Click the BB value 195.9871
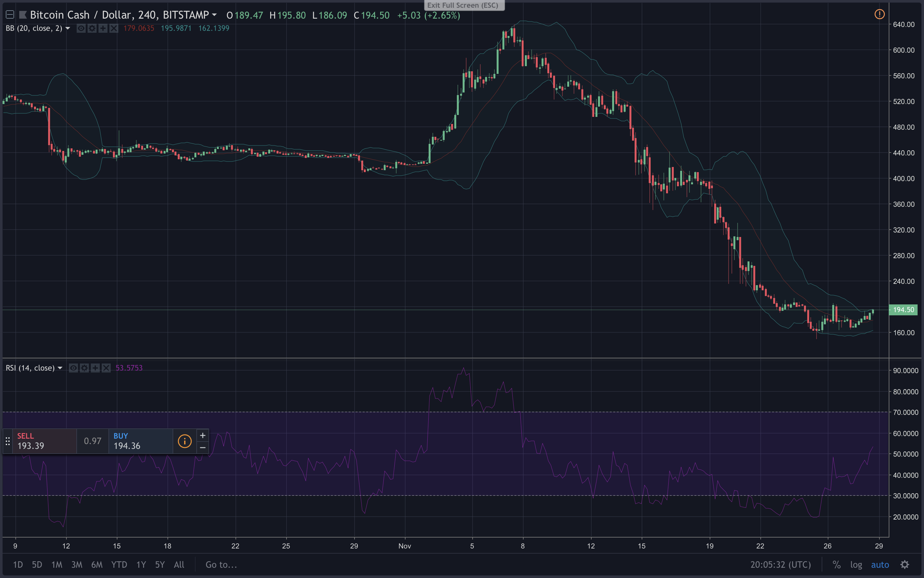The width and height of the screenshot is (924, 578). (x=176, y=28)
